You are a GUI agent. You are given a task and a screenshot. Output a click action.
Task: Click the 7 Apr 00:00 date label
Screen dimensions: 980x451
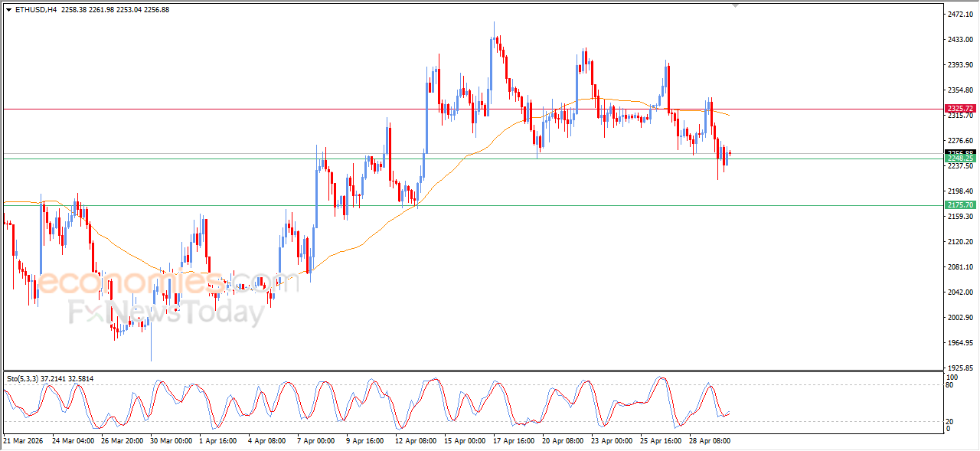316,441
